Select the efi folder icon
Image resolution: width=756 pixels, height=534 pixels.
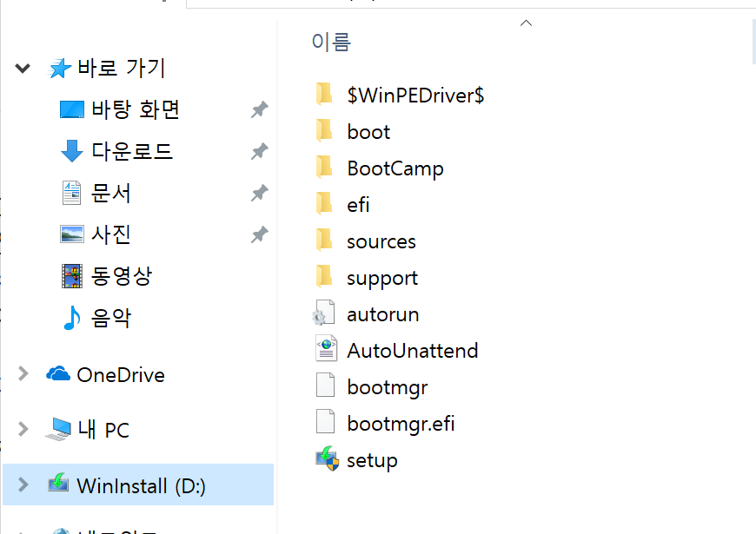(x=324, y=203)
